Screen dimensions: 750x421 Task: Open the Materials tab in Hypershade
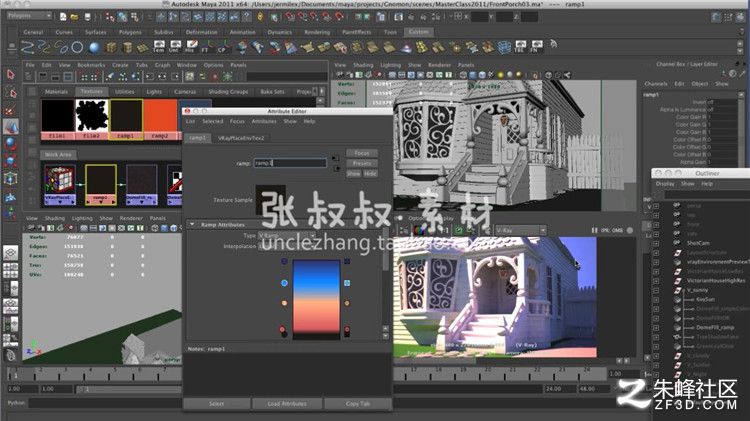click(56, 92)
